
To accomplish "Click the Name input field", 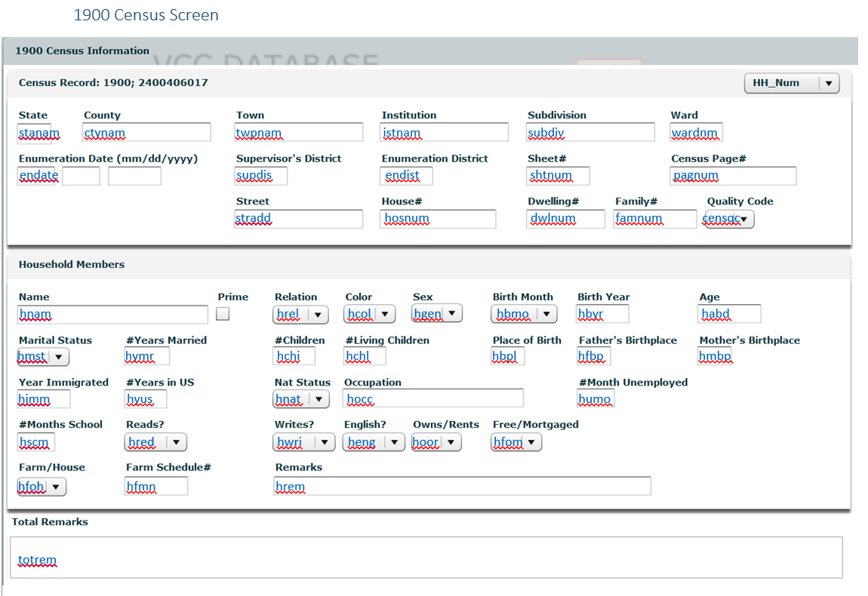I will click(112, 315).
